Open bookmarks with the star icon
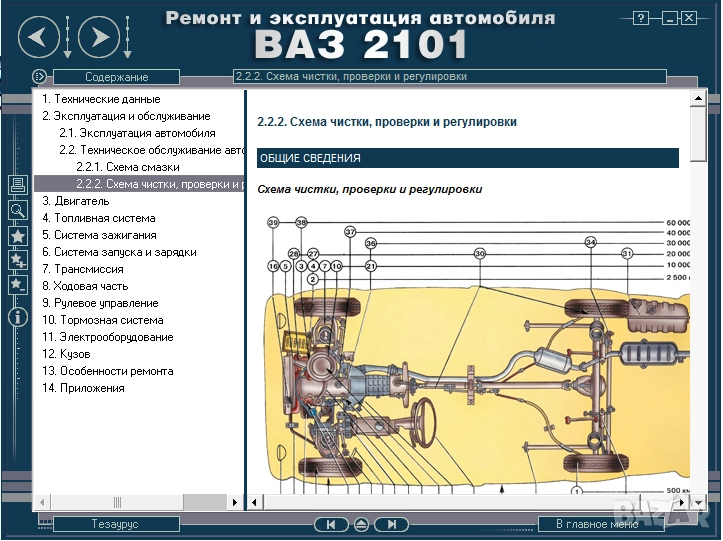 (x=17, y=236)
